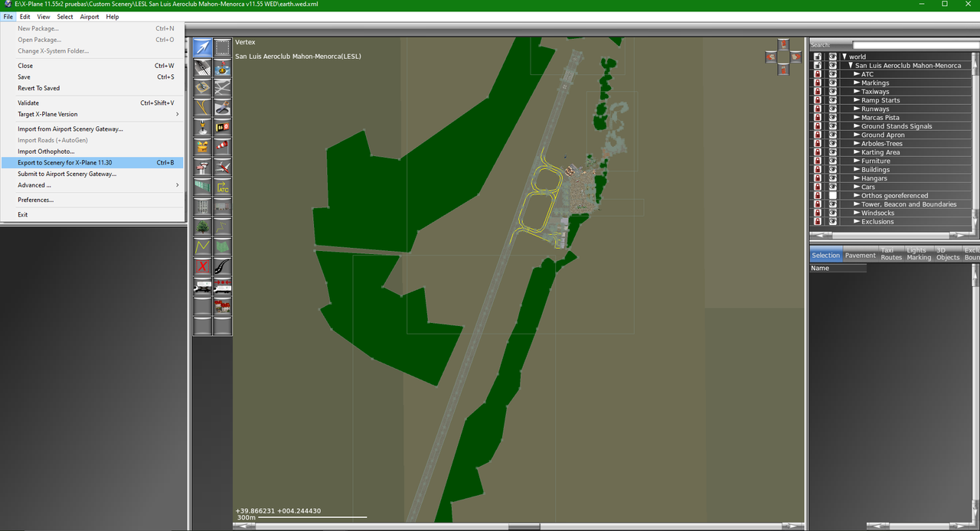Collapse the world root node
The height and width of the screenshot is (531, 980).
(844, 57)
